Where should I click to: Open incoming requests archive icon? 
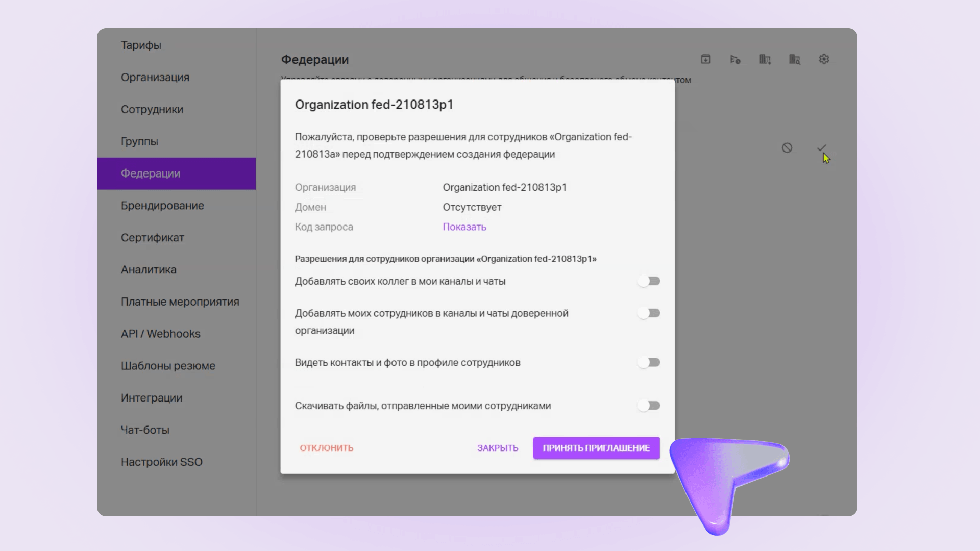click(x=705, y=59)
